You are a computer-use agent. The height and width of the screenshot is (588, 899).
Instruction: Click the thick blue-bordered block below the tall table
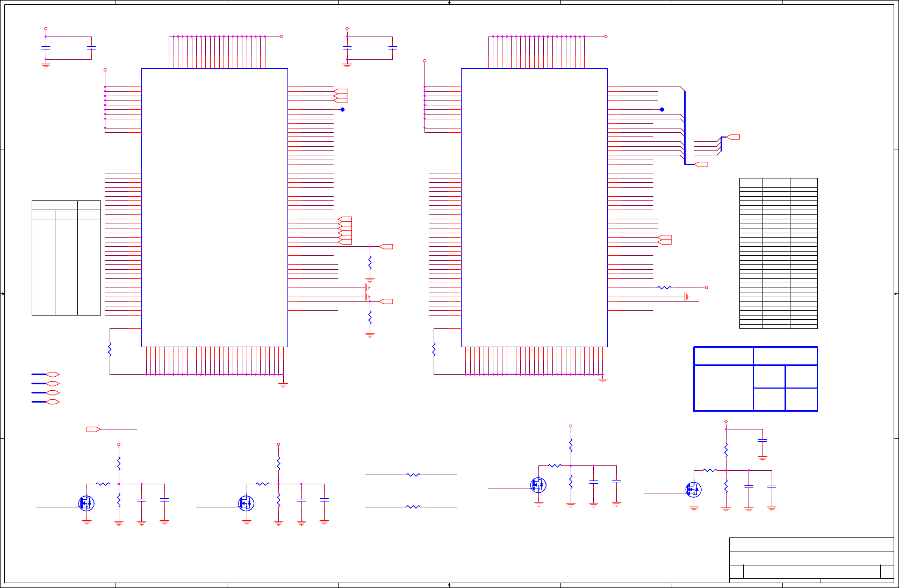coord(756,379)
